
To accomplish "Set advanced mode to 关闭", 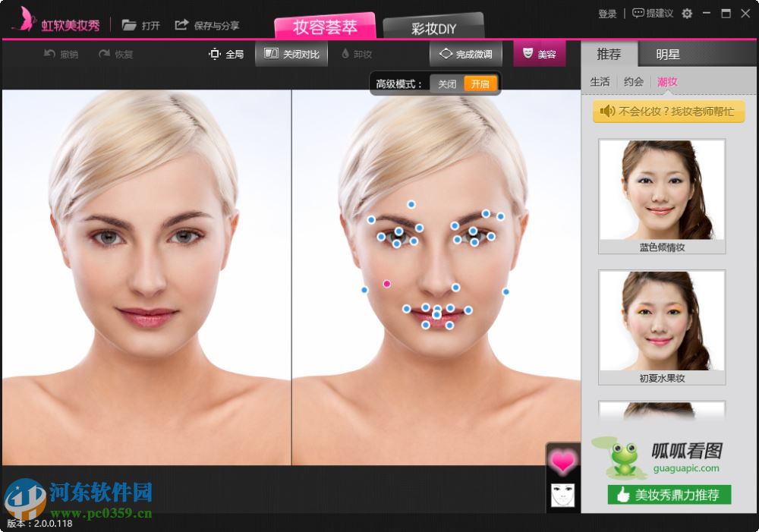I will coord(447,83).
